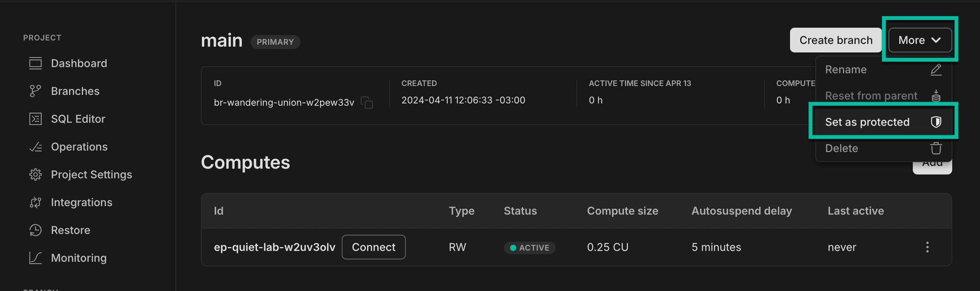Expand the More dropdown button
Screen dimensions: 980x291
pyautogui.click(x=920, y=40)
